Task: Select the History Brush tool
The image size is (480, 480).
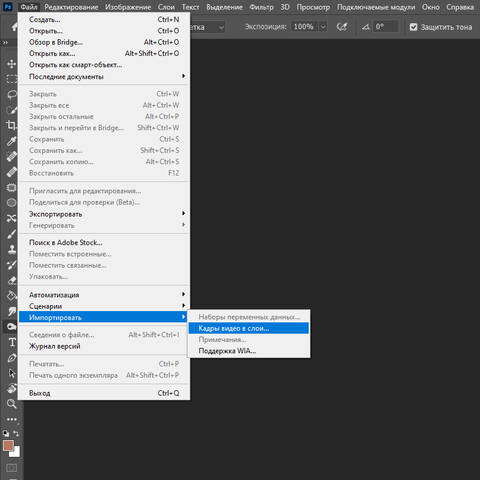Action: (12, 264)
